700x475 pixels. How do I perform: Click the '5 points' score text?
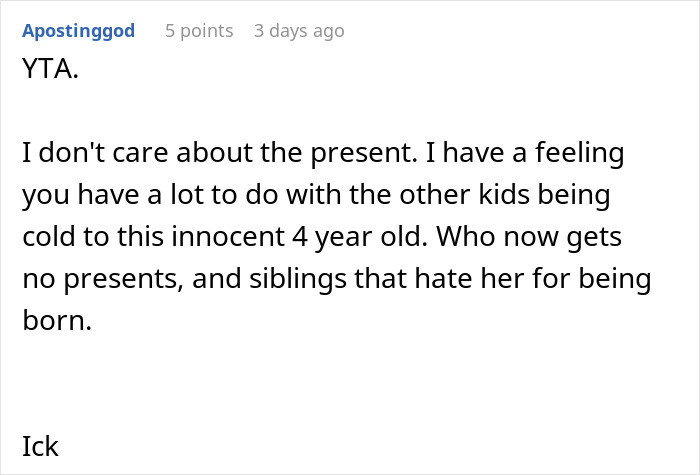(x=199, y=31)
